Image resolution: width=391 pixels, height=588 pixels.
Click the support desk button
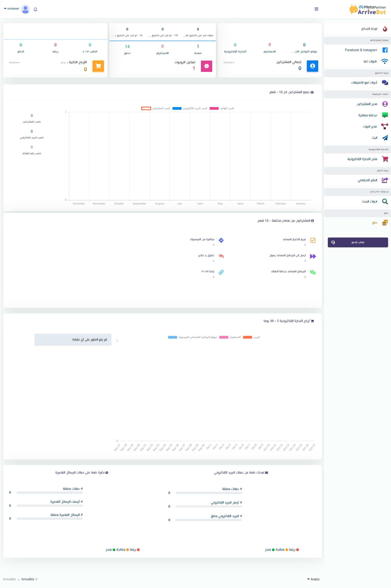coord(358,242)
